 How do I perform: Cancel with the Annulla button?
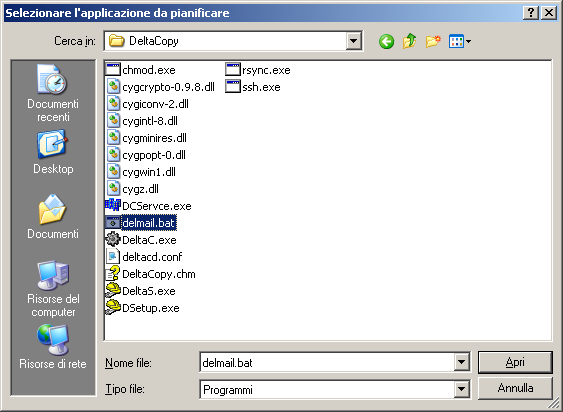[x=515, y=388]
